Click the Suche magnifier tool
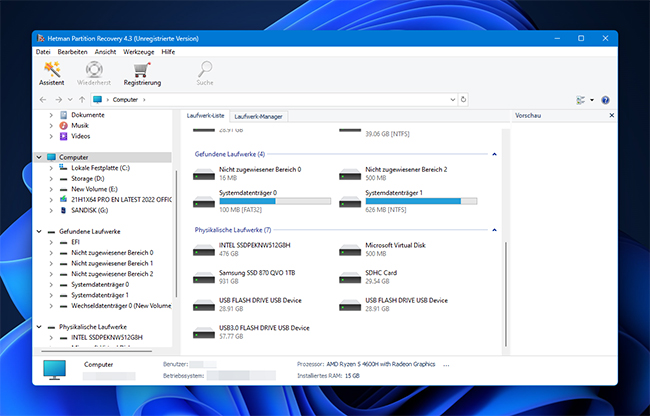650x416 pixels. (205, 73)
